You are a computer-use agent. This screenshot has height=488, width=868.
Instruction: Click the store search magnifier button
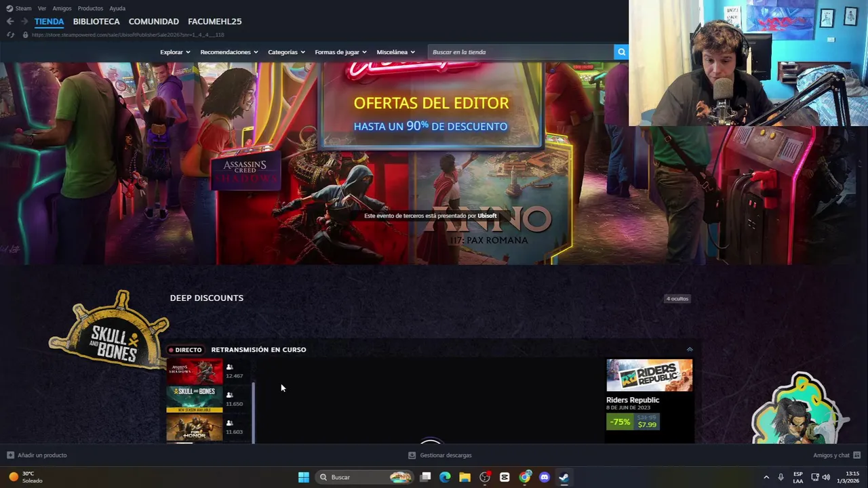pos(620,52)
